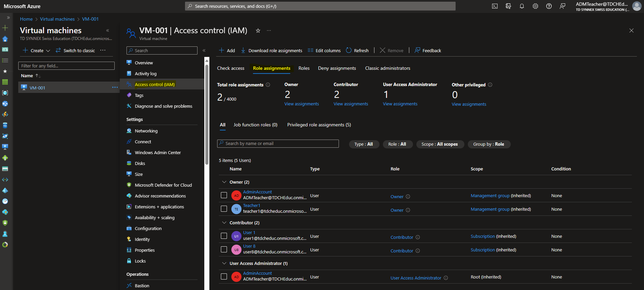Open the Management group scope link for Teacher1

click(x=490, y=209)
